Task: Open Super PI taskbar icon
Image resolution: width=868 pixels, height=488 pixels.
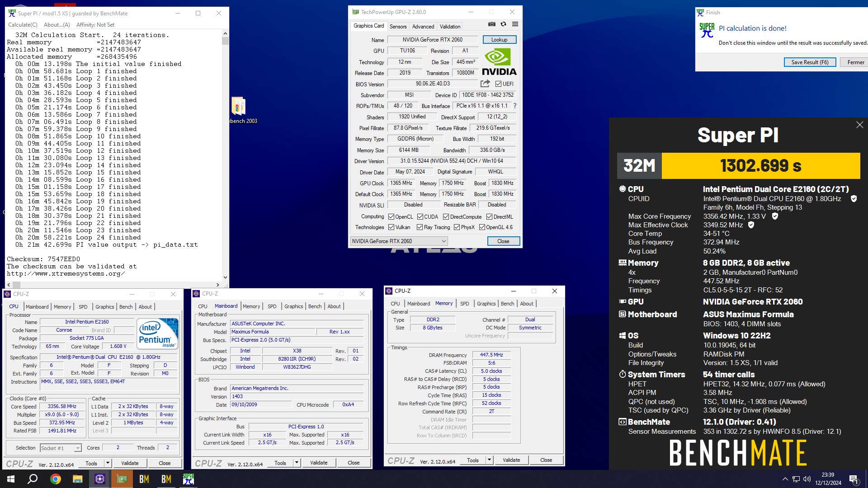Action: [x=189, y=479]
